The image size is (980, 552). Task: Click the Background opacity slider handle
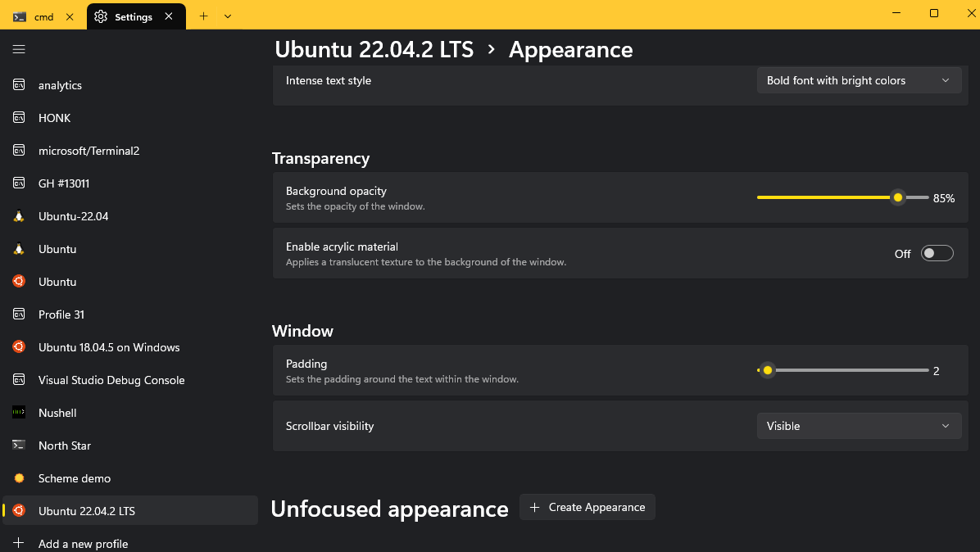[x=897, y=197]
